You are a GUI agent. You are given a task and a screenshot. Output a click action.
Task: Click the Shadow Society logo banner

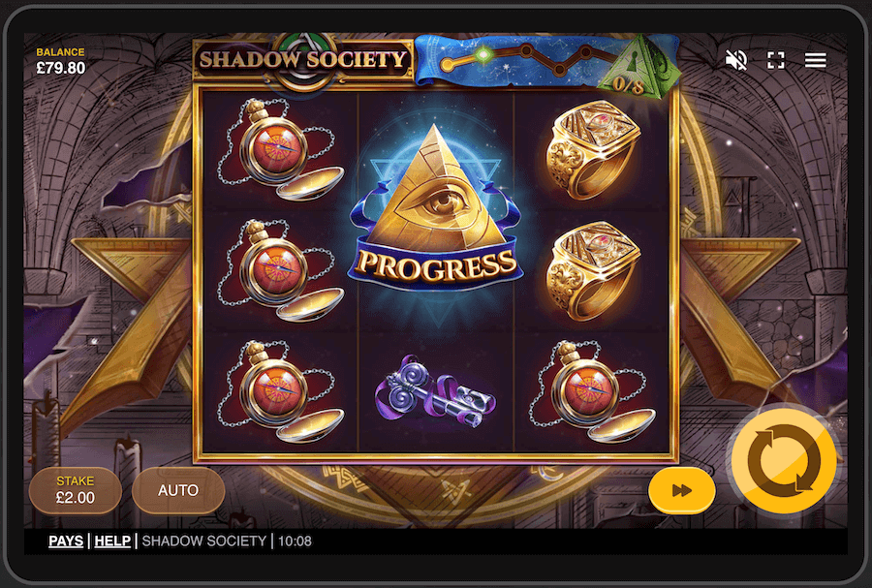303,60
